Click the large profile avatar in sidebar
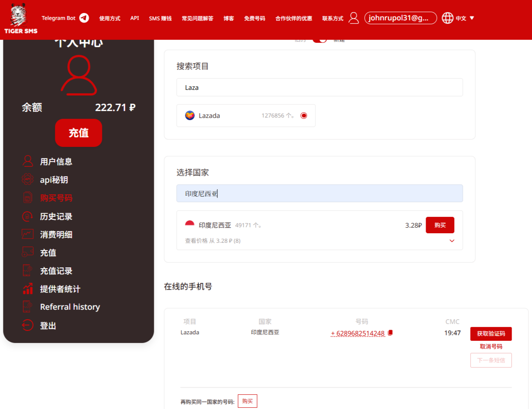 [79, 75]
